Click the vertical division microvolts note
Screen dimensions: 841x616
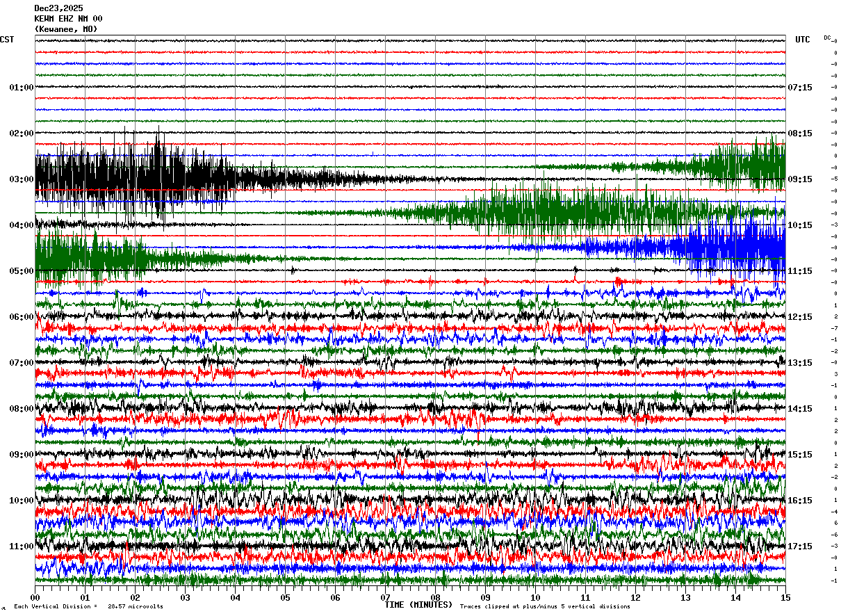pyautogui.click(x=88, y=606)
